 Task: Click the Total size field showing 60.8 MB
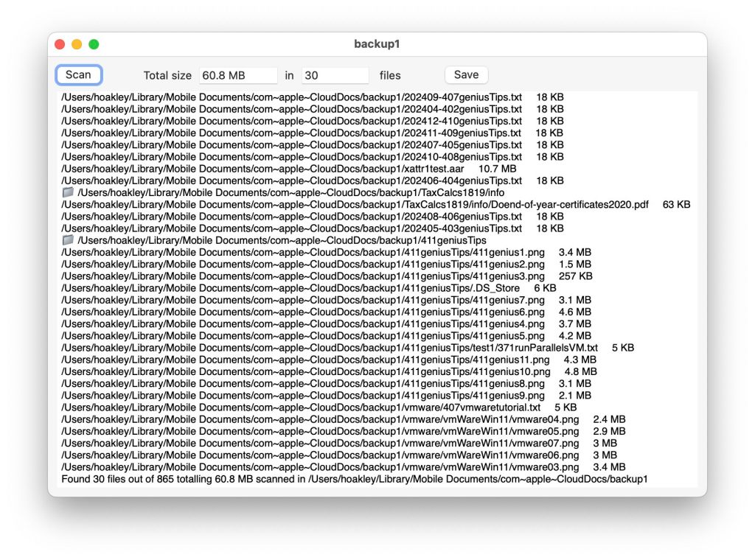tap(237, 75)
